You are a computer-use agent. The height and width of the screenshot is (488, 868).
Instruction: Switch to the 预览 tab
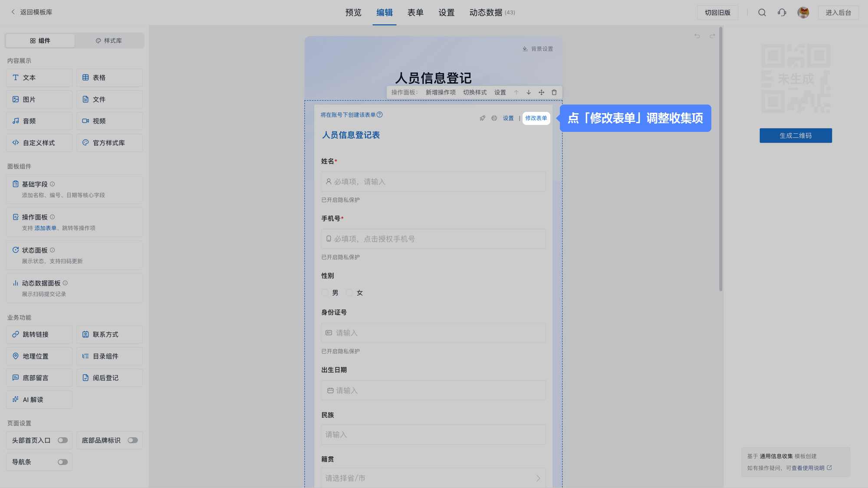pos(353,13)
